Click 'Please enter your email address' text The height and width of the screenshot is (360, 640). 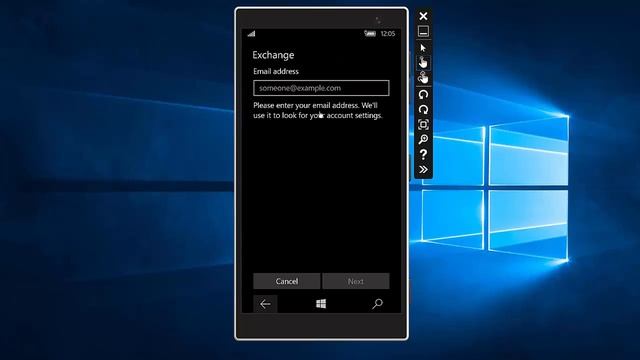pyautogui.click(x=305, y=105)
